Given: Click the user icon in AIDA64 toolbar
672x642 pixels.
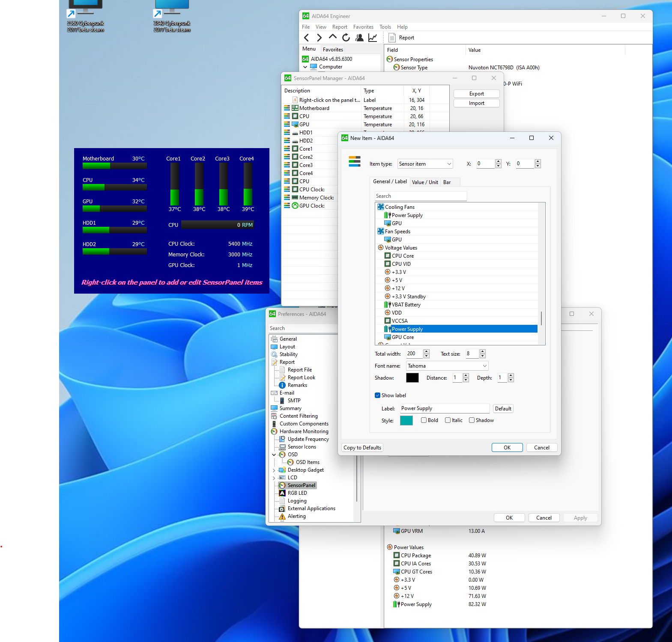Looking at the screenshot, I should [x=359, y=38].
